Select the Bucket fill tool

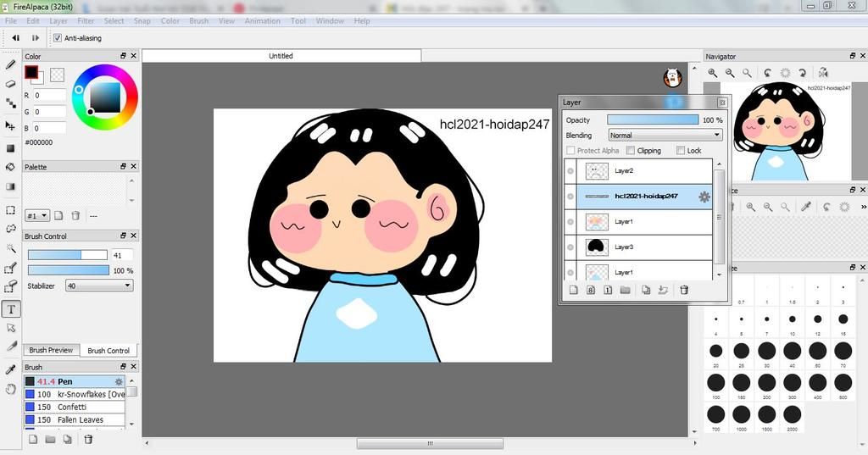pos(10,167)
